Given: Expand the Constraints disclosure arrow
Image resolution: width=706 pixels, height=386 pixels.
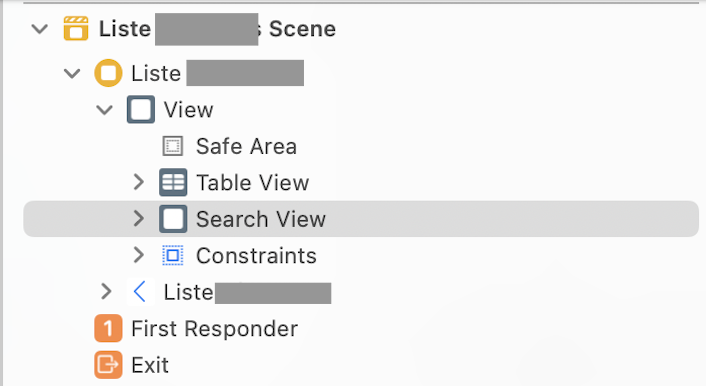Looking at the screenshot, I should click(x=139, y=255).
